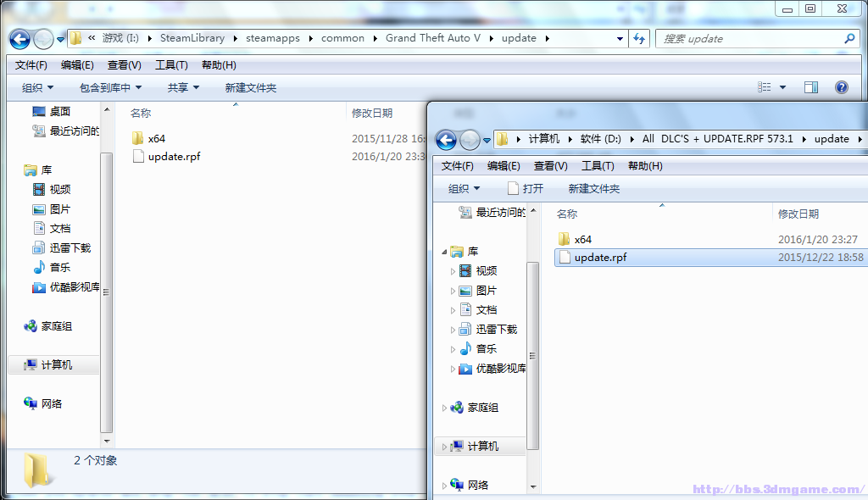Select x64 folder in the front window
The image size is (868, 500).
[576, 240]
